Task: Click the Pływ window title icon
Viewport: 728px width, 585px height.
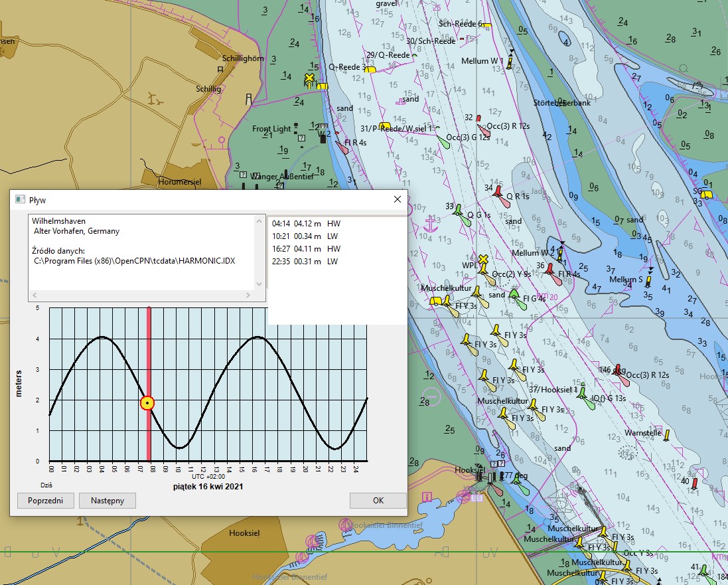Action: pyautogui.click(x=20, y=199)
